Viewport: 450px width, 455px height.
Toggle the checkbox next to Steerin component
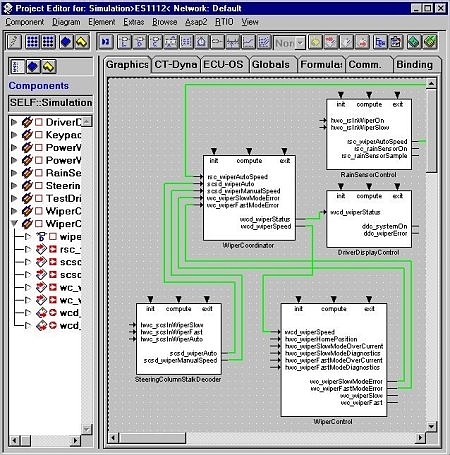click(x=39, y=186)
